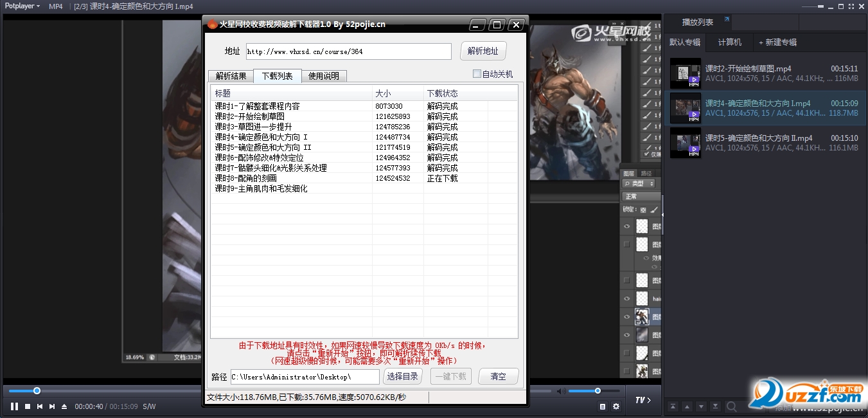Move playlist item to top

673,406
